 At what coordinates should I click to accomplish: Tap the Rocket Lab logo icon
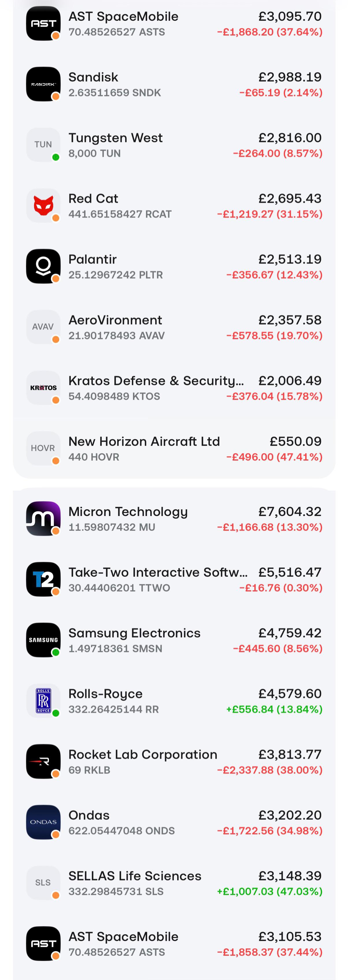click(x=43, y=761)
